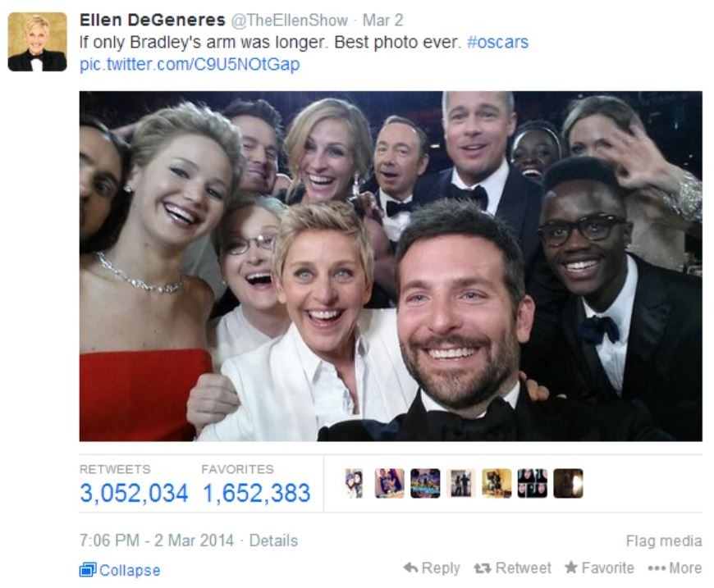Click the first retweeter avatar thumbnail

(354, 483)
